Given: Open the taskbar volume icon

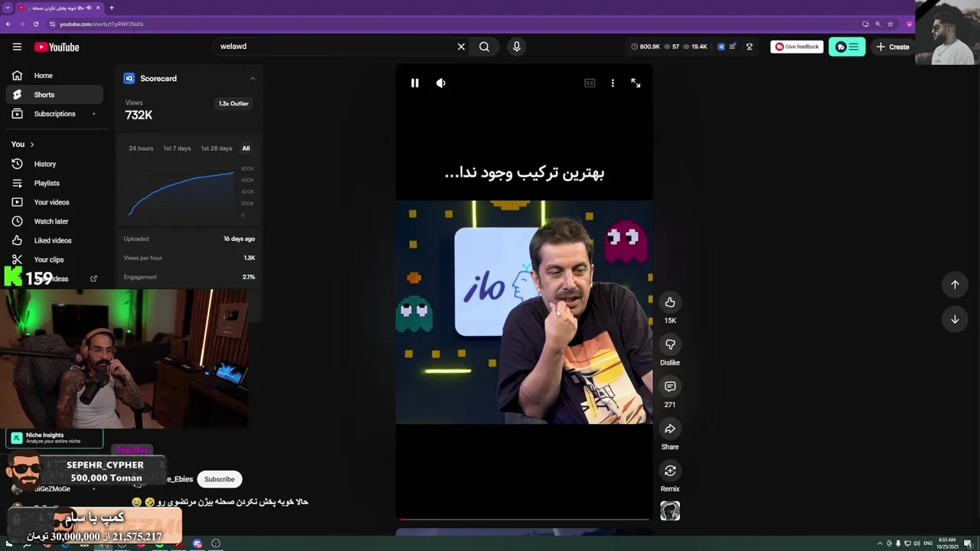Looking at the screenshot, I should point(916,543).
